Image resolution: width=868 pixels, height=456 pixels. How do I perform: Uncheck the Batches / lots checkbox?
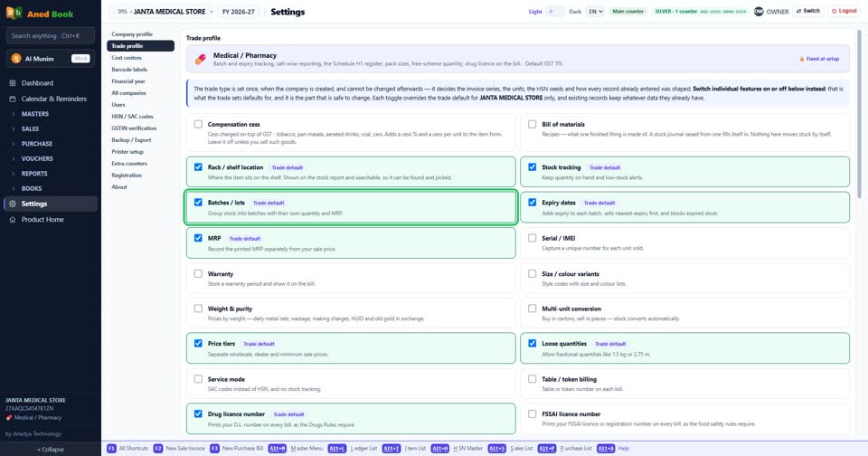(x=198, y=203)
